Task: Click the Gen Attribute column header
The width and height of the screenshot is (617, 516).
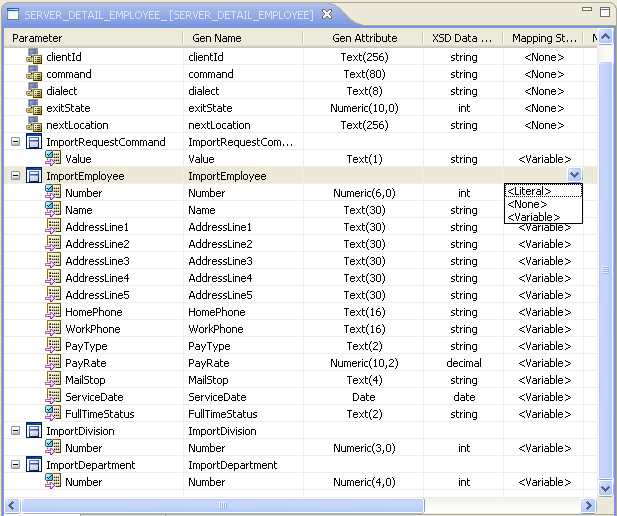Action: point(364,38)
